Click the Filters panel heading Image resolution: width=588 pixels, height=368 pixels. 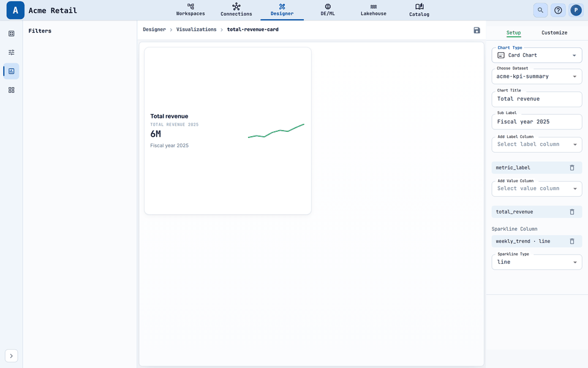click(x=40, y=31)
